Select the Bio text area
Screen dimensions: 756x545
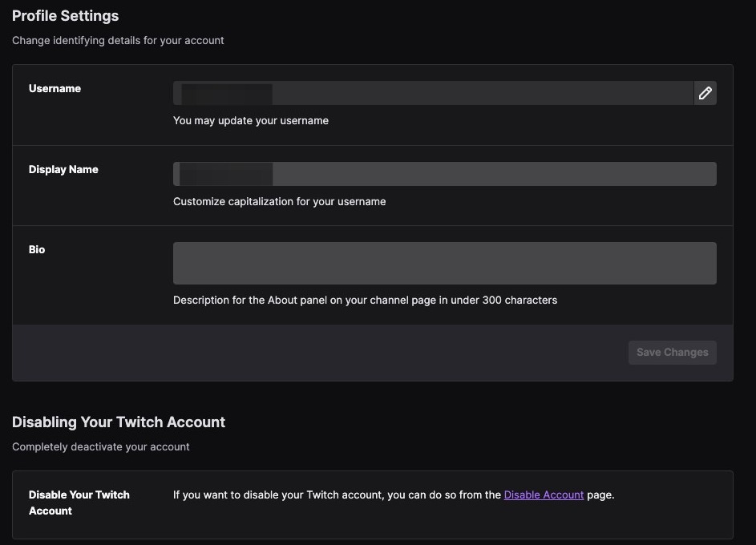[444, 263]
